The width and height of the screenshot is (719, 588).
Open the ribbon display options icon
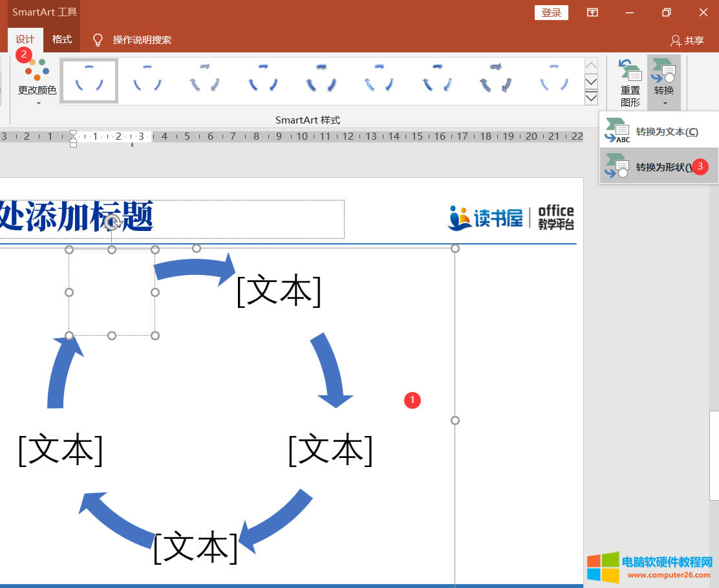[x=592, y=12]
